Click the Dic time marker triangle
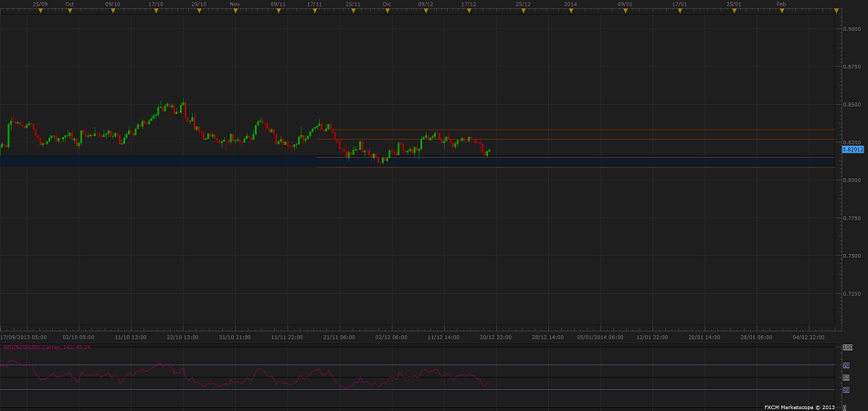 pyautogui.click(x=387, y=11)
